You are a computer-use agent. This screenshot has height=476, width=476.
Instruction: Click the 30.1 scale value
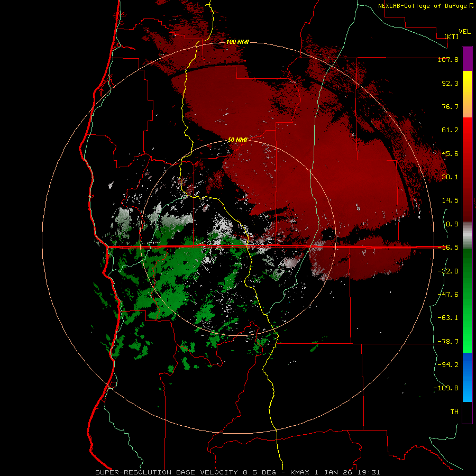click(x=450, y=177)
